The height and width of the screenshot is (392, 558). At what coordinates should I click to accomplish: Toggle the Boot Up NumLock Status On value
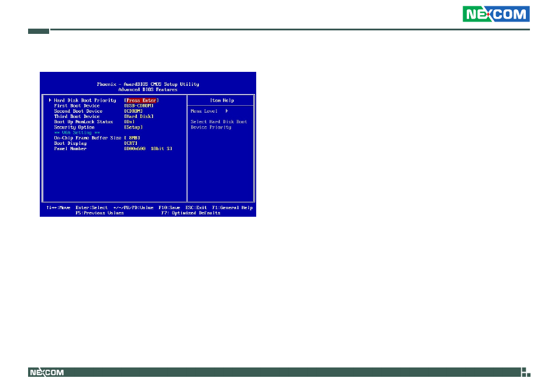(129, 122)
